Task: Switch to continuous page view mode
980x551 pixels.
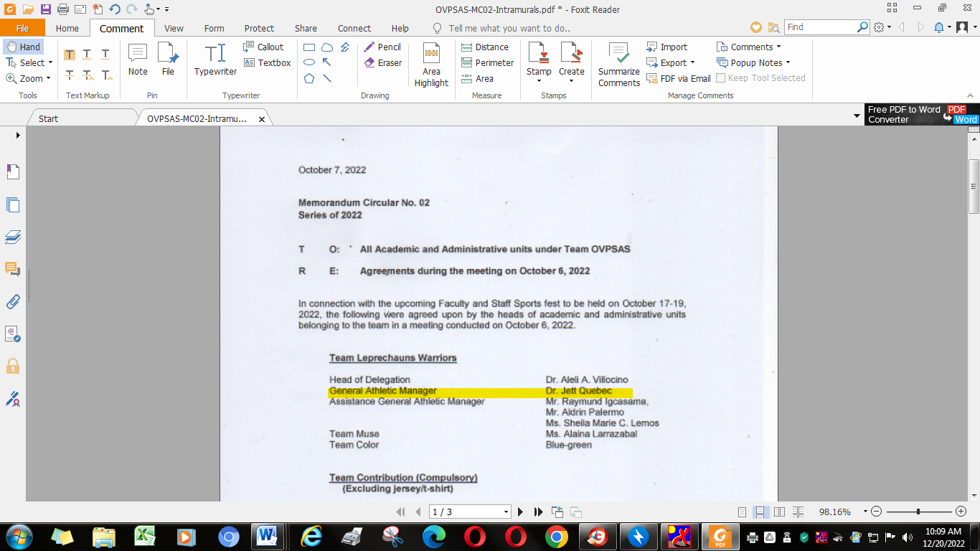Action: [x=760, y=512]
